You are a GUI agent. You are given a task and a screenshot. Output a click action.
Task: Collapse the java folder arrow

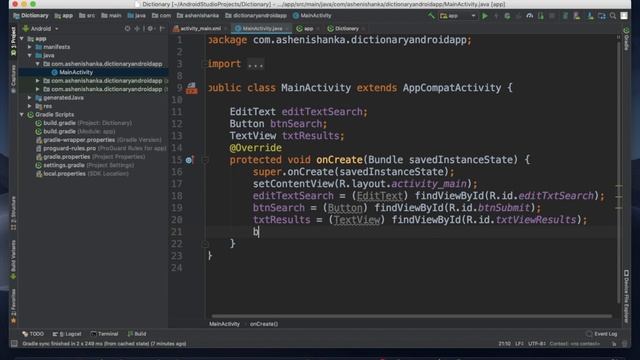point(30,56)
